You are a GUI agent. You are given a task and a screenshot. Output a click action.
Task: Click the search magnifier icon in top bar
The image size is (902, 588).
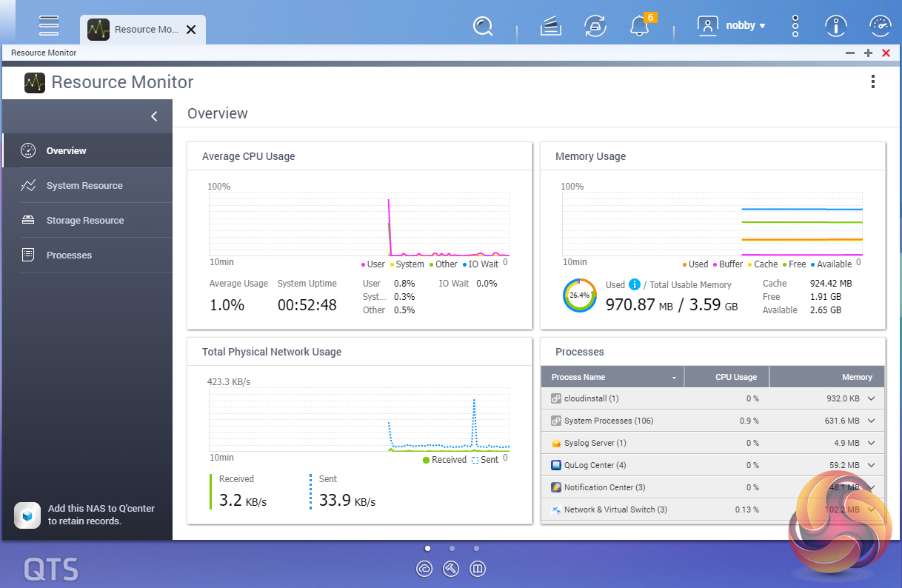[483, 26]
